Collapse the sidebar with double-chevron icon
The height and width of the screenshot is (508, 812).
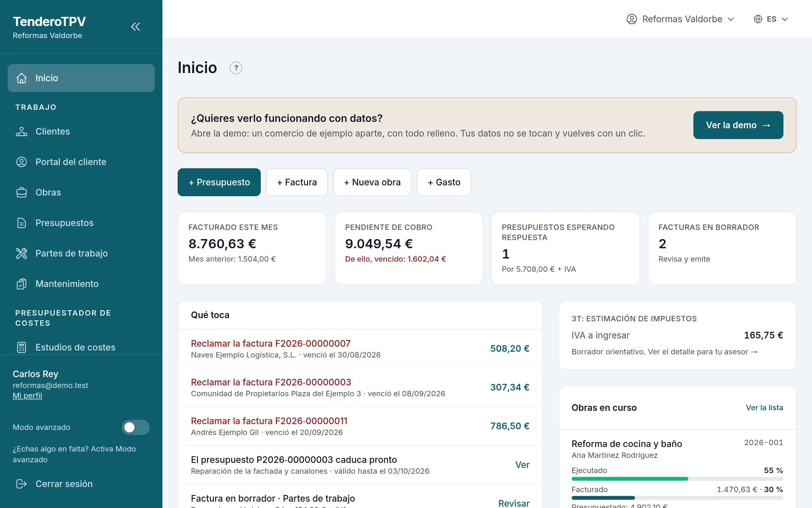135,27
